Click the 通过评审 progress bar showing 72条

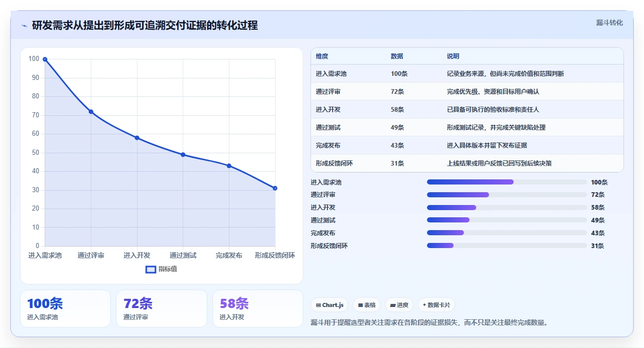click(x=507, y=195)
